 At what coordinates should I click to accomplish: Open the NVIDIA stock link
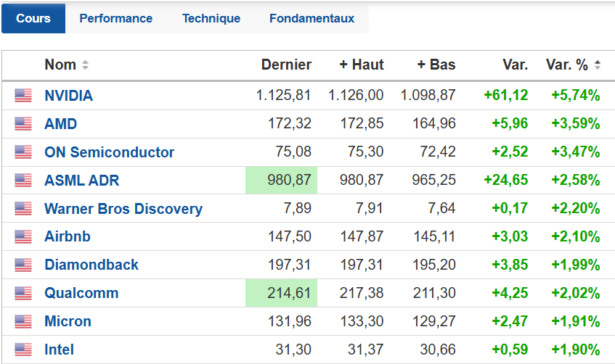coord(69,96)
